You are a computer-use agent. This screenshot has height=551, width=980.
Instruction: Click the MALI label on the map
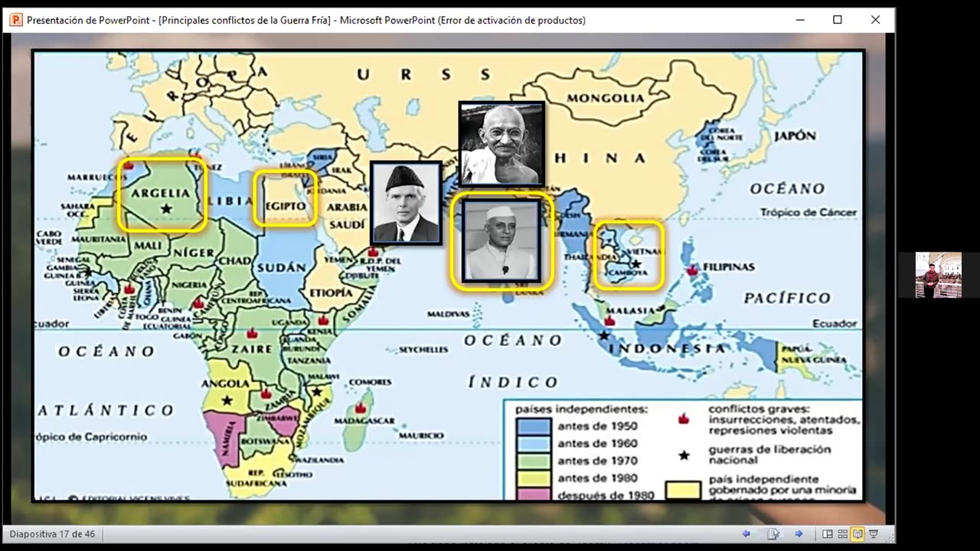[148, 245]
